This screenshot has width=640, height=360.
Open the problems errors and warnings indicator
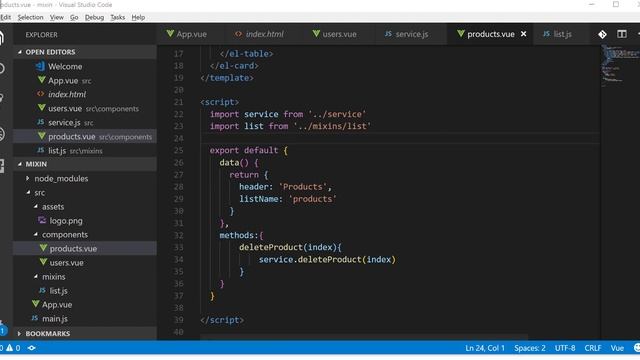pyautogui.click(x=10, y=348)
